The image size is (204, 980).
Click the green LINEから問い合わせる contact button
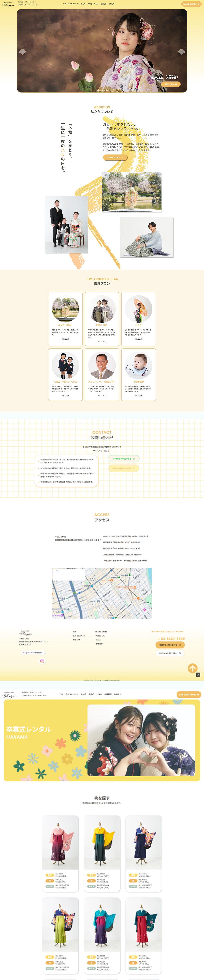[124, 459]
